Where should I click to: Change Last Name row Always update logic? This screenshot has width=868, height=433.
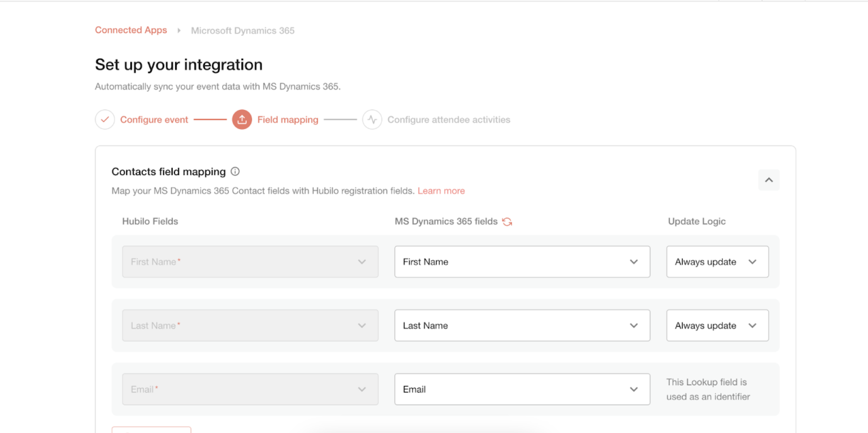point(718,325)
